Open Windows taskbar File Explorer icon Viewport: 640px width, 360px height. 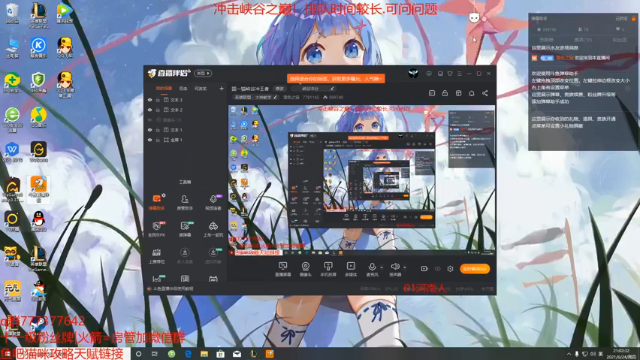[x=204, y=354]
